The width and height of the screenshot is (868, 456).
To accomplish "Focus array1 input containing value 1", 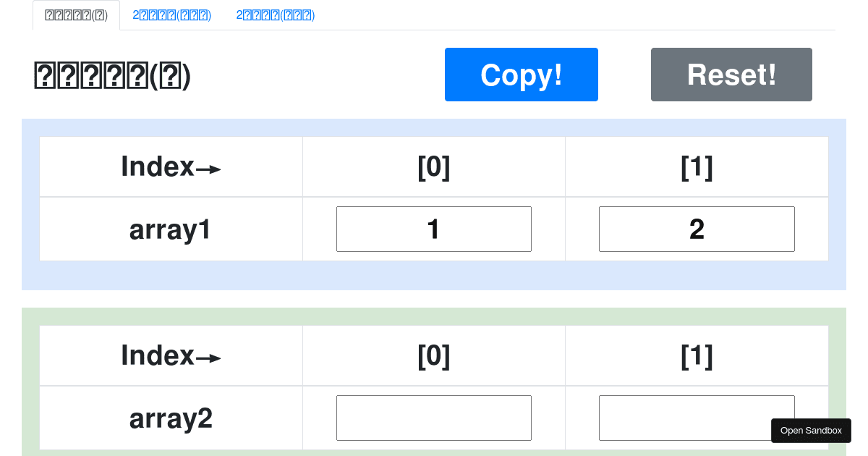I will click(x=433, y=229).
